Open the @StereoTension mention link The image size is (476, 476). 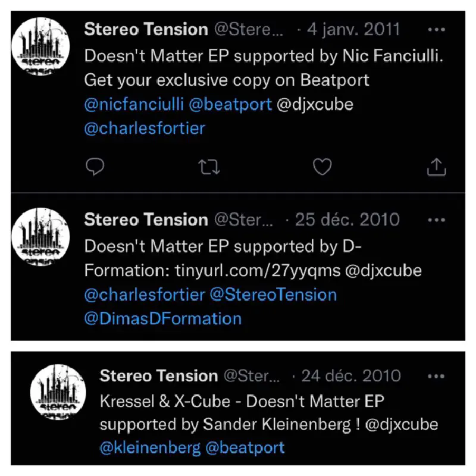[x=273, y=295]
